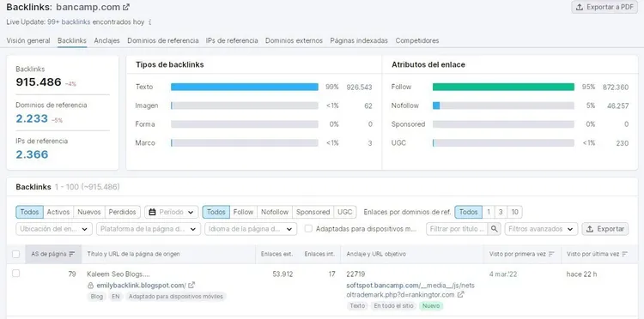Set links per referring domain to 3
Viewport: 644px width, 319px height.
[x=501, y=212]
